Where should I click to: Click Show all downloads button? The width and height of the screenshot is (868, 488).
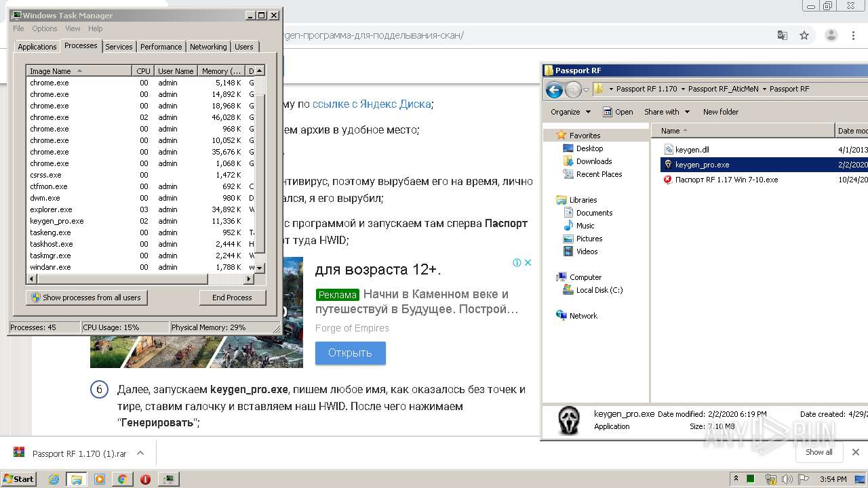point(818,452)
